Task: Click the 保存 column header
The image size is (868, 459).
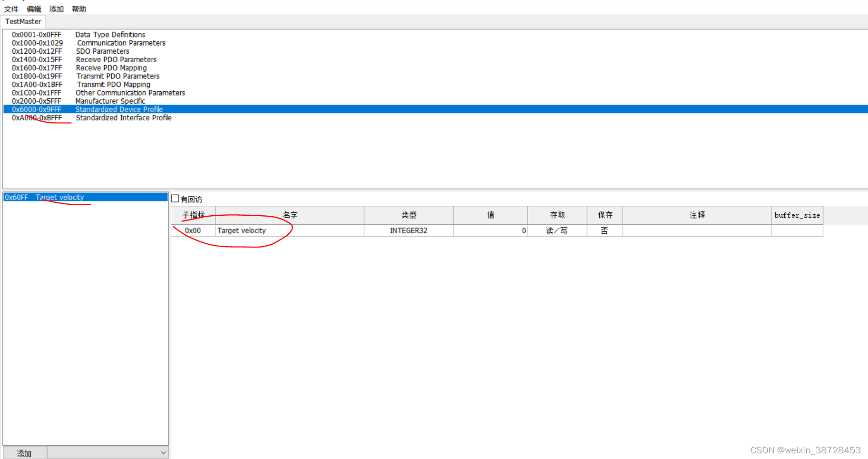Action: 605,215
